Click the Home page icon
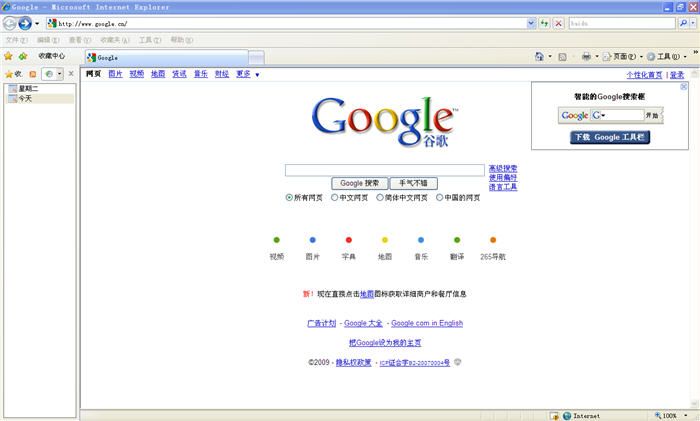This screenshot has width=700, height=421. [x=539, y=56]
